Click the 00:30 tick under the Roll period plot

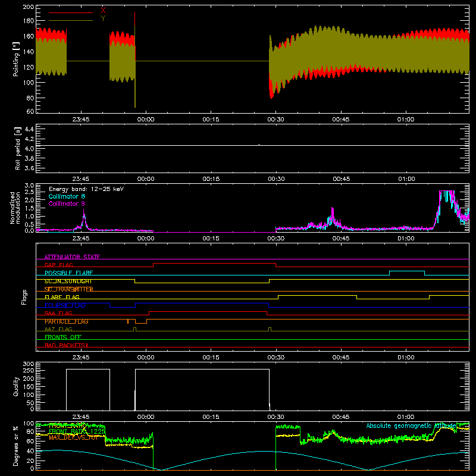276,179
